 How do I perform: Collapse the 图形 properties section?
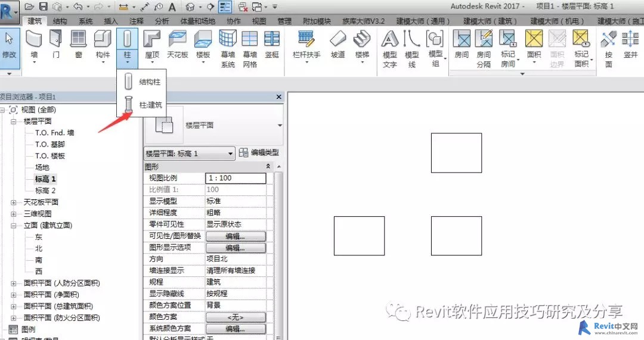coord(268,166)
